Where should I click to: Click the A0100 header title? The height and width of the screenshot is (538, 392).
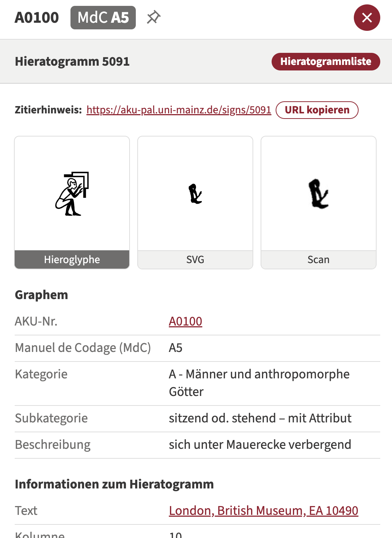[x=37, y=18]
